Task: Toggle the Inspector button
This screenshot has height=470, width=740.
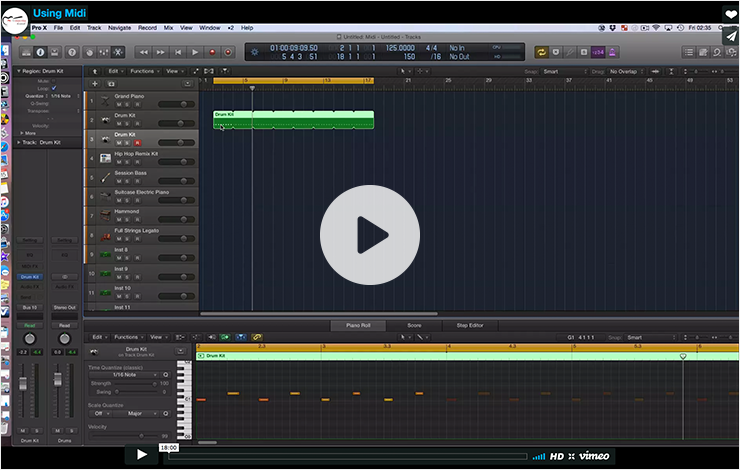Action: (41, 52)
